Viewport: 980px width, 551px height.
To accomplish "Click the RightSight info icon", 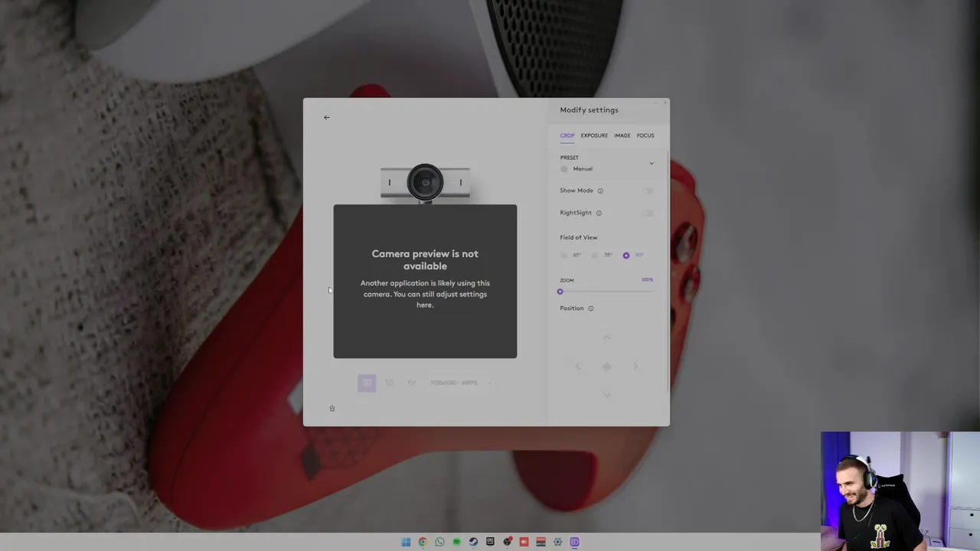I will point(599,213).
